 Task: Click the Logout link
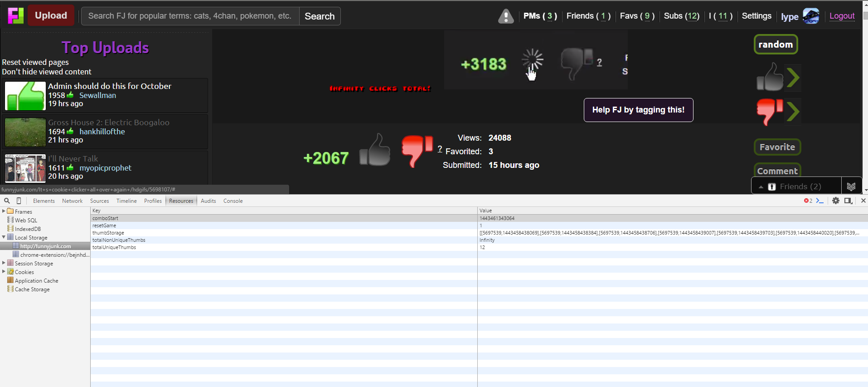842,16
